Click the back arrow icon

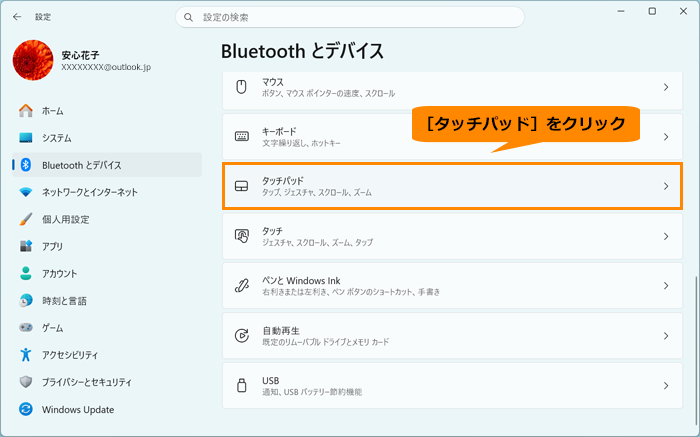(17, 17)
